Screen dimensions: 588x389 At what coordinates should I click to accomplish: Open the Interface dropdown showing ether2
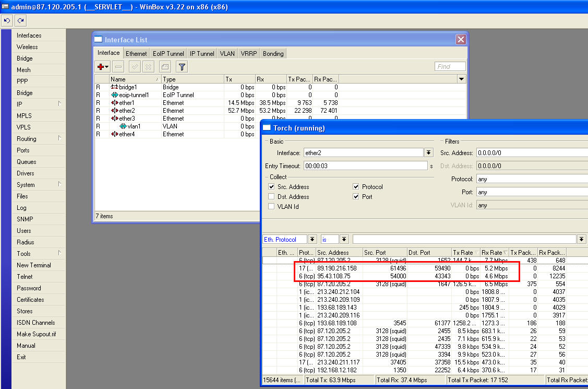[429, 153]
